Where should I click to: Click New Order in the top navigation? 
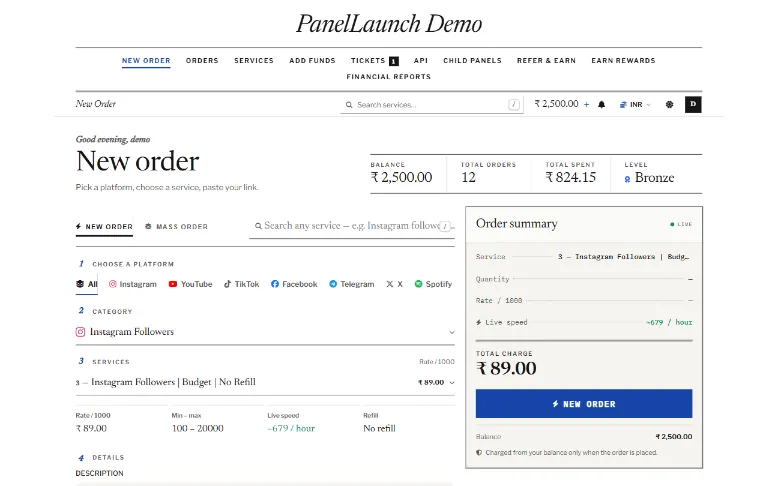point(146,61)
